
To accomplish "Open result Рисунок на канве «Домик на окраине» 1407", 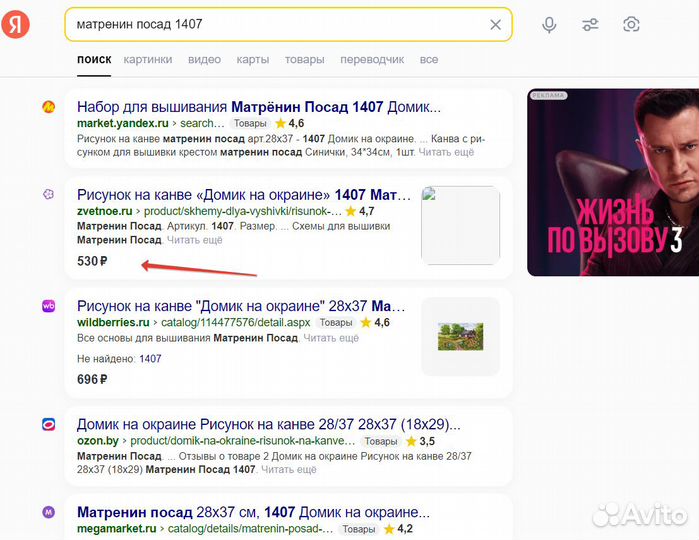I will click(x=243, y=195).
